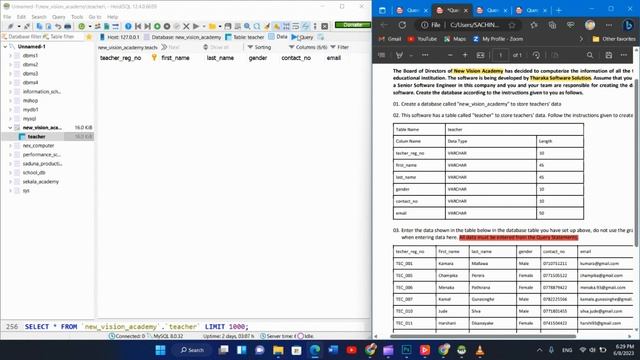Cancel editing with the X toolbar icon
Viewport: 640px width, 360px height.
186,26
